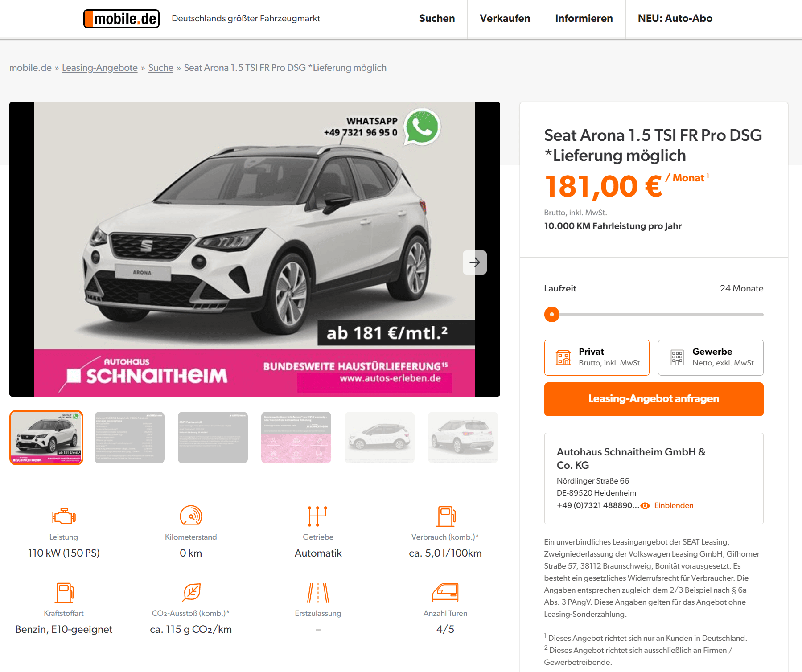The height and width of the screenshot is (672, 802).
Task: Click the engine Leistung icon
Action: coord(64,516)
